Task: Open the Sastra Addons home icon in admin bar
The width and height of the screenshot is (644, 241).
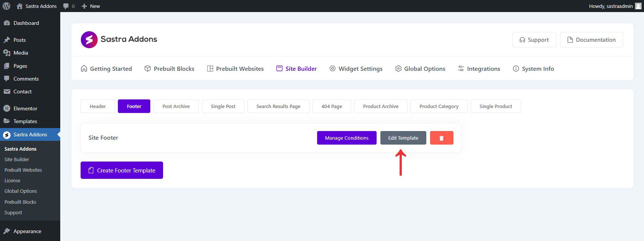Action: click(x=20, y=6)
